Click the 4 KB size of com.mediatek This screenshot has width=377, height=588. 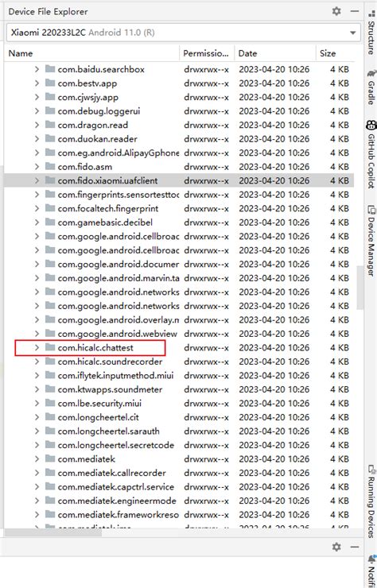(x=340, y=458)
